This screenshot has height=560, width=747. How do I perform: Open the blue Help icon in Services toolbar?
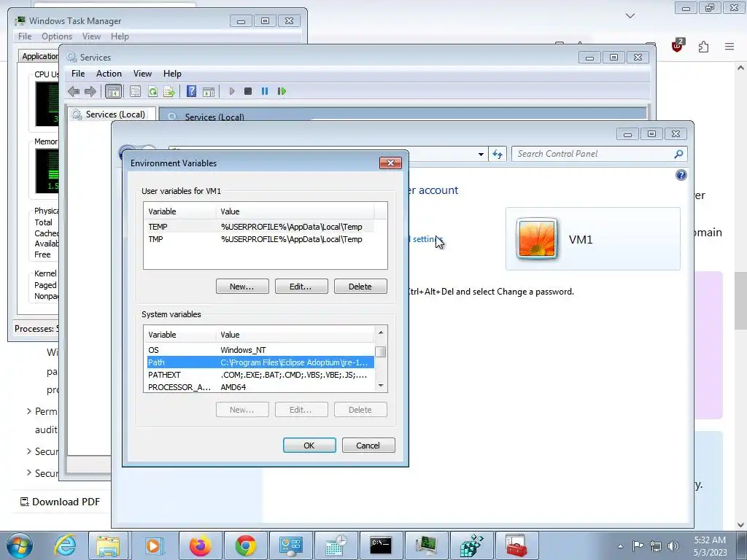point(191,91)
